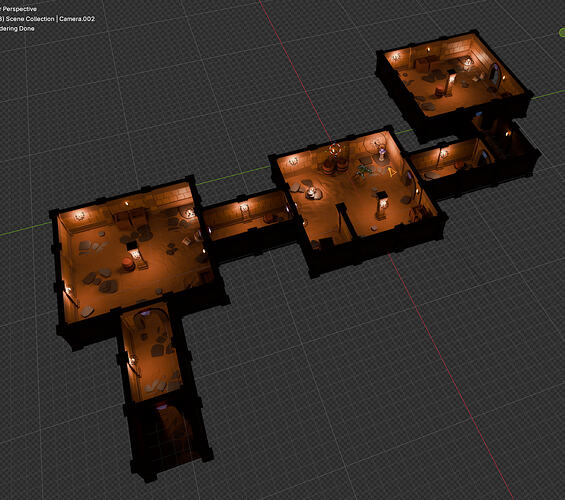Select the green plant in the central room
Screen dimensions: 565x500
click(363, 170)
